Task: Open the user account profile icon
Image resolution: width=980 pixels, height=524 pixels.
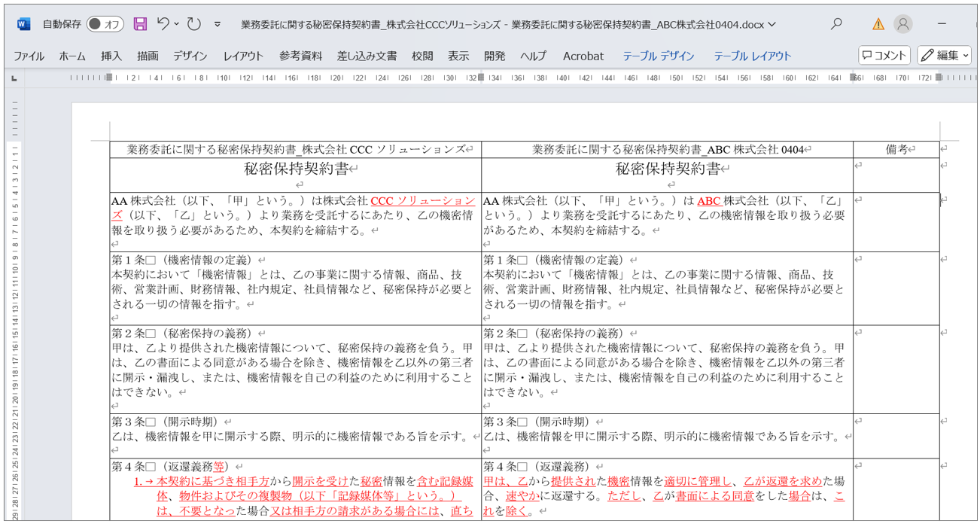Action: point(903,24)
